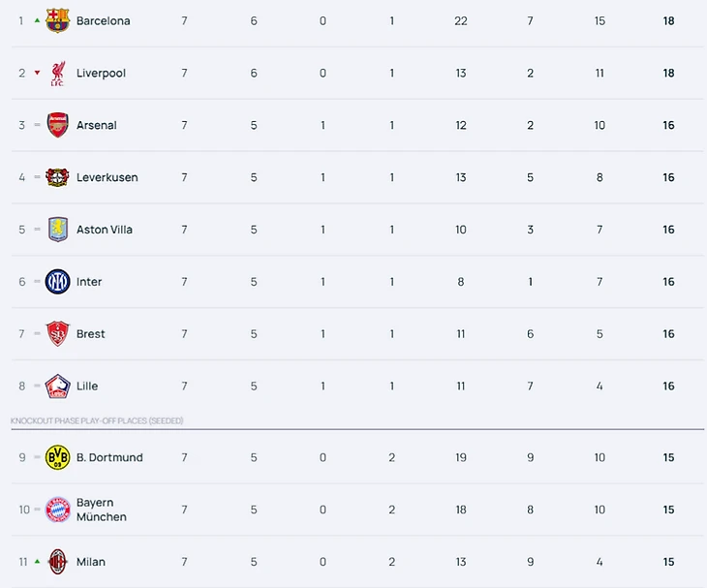Click the green up arrow beside Milan

pos(37,561)
